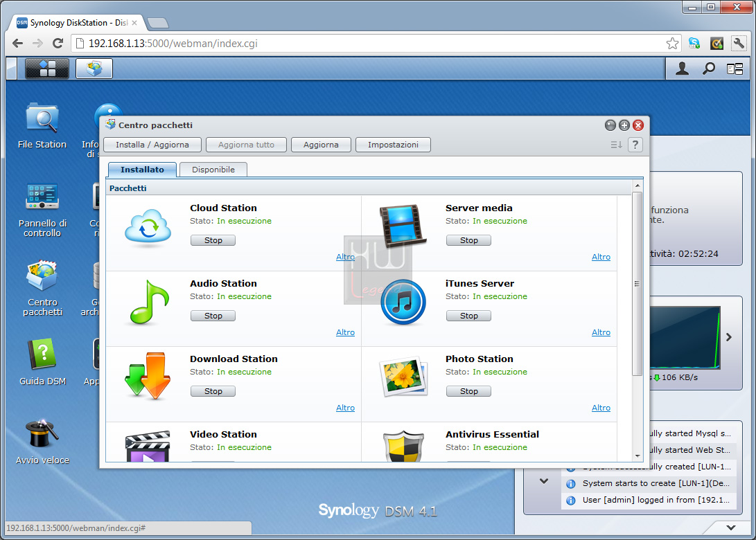Click the Skype extension icon

pyautogui.click(x=694, y=44)
